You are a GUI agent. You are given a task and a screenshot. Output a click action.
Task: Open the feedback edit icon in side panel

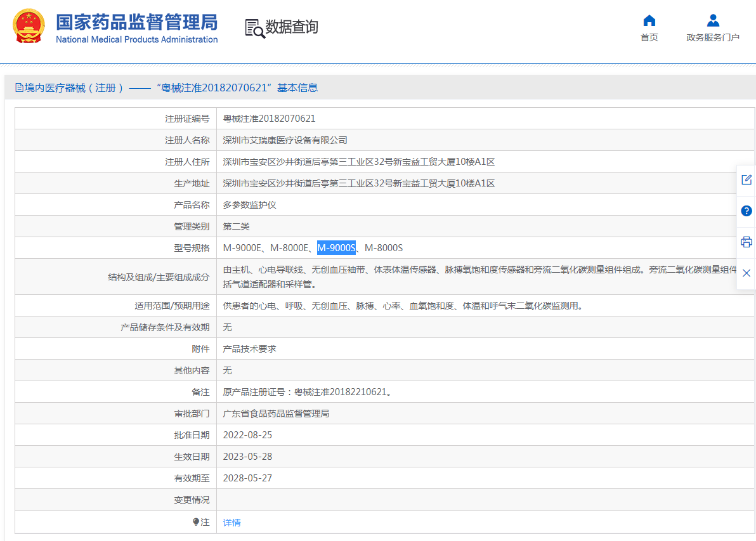pos(746,179)
